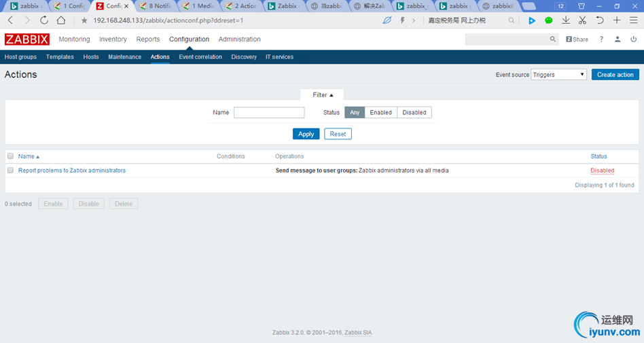Go to Maintenance submenu

tap(125, 57)
